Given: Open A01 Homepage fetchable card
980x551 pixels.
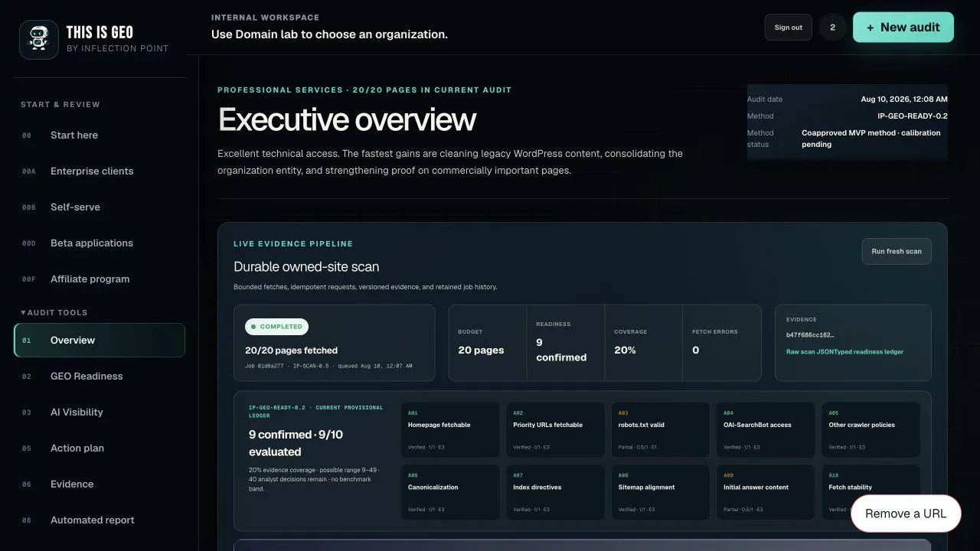Looking at the screenshot, I should [450, 430].
